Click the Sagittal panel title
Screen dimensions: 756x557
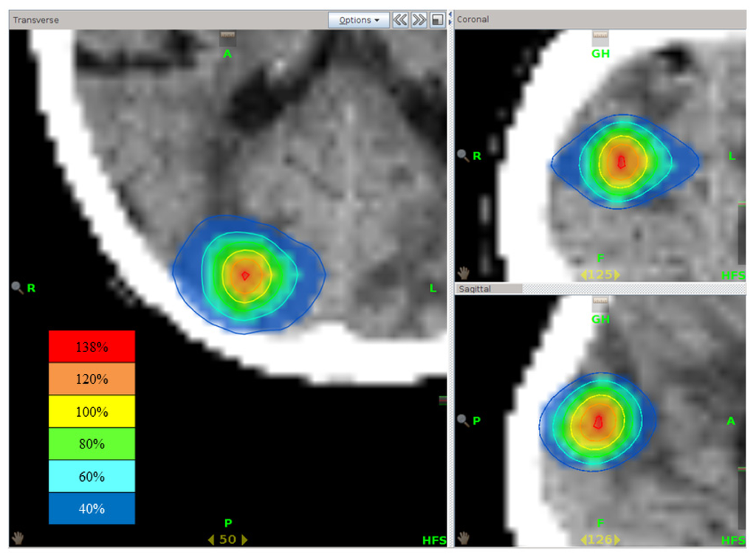coord(475,288)
